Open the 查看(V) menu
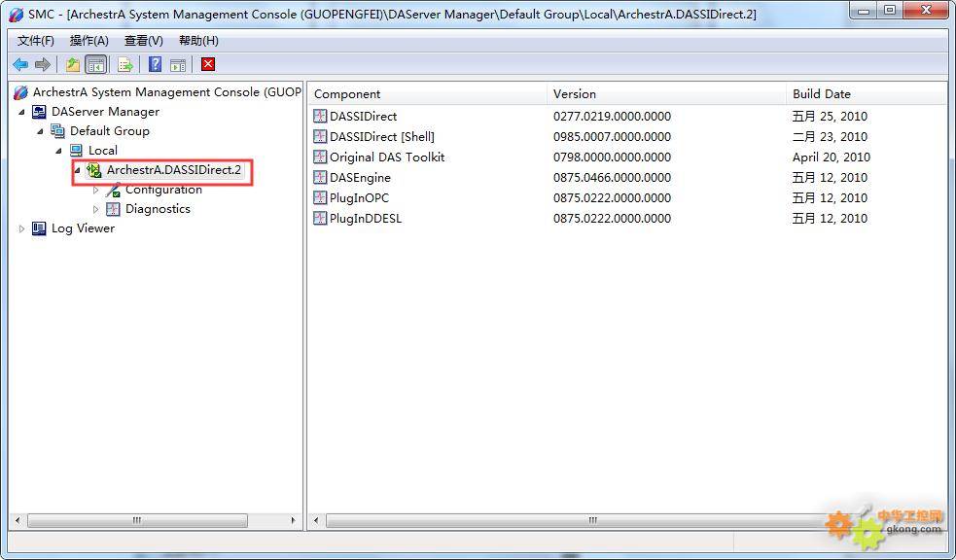The height and width of the screenshot is (560, 956). pos(143,41)
